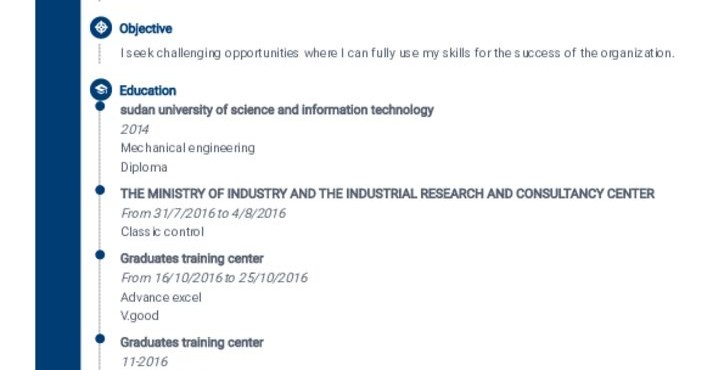
Task: Click the 11-2016 date text
Action: (145, 361)
